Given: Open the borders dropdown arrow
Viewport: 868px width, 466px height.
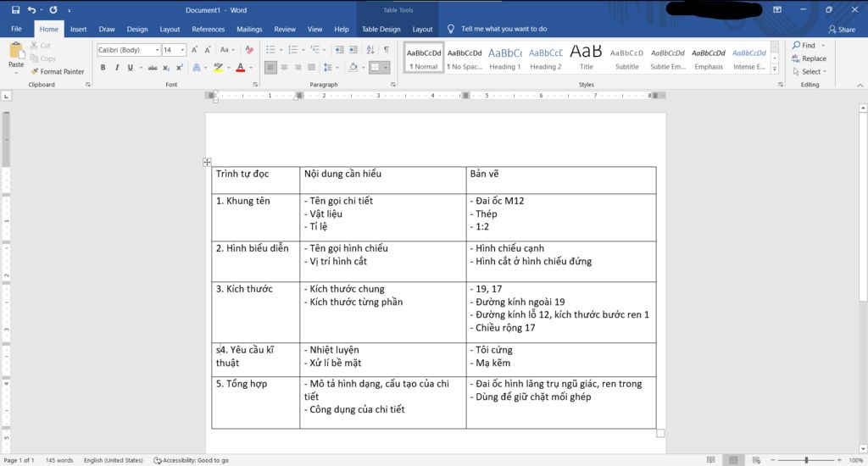Looking at the screenshot, I should pos(386,68).
